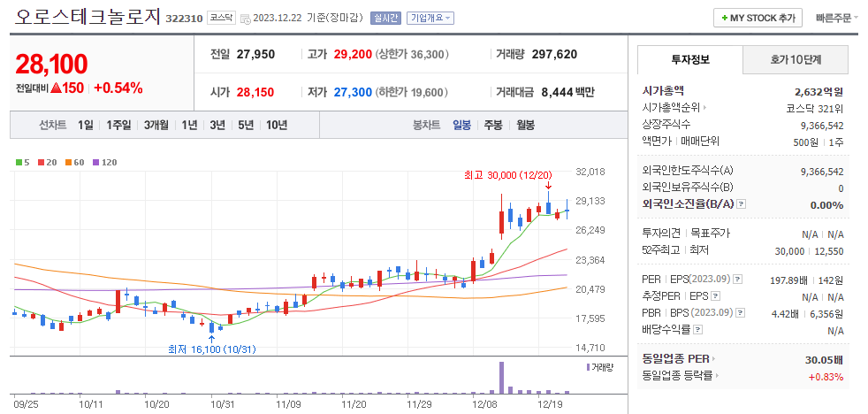Click the purple 거래량 legend marker
The height and width of the screenshot is (414, 868).
click(589, 367)
